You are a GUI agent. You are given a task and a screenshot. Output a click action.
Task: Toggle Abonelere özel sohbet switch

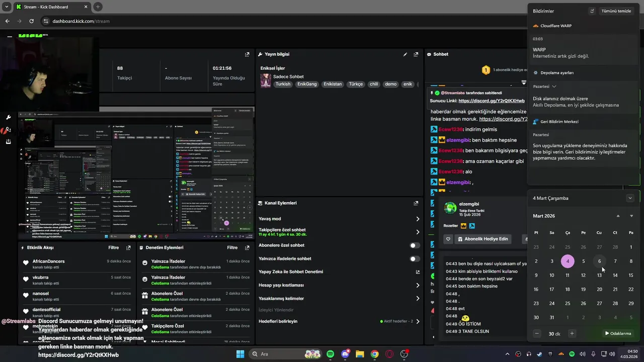[415, 245]
